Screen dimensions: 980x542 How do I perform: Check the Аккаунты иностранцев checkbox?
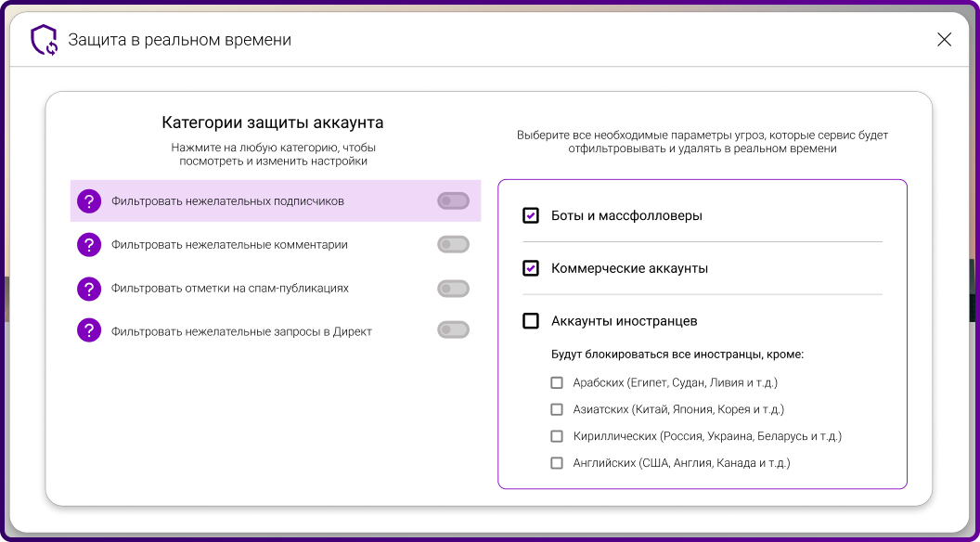click(x=531, y=321)
